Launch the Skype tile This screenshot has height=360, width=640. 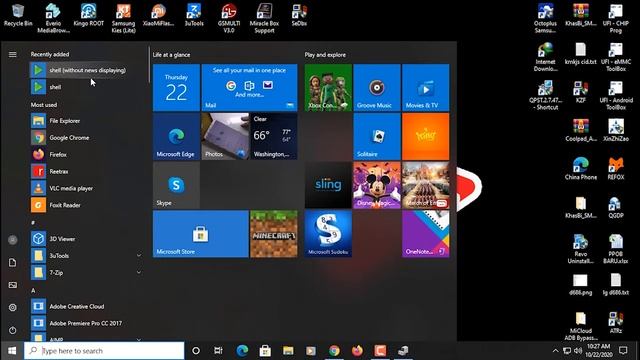(x=176, y=185)
